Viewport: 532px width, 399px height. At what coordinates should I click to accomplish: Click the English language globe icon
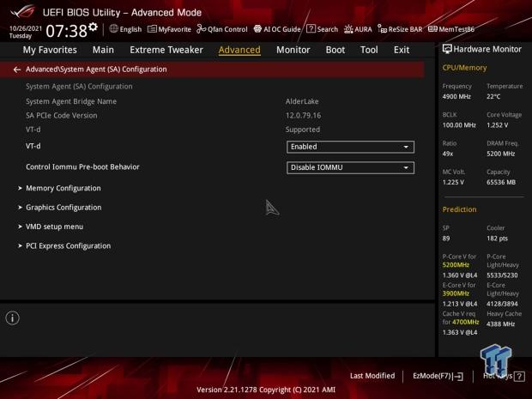tap(113, 29)
